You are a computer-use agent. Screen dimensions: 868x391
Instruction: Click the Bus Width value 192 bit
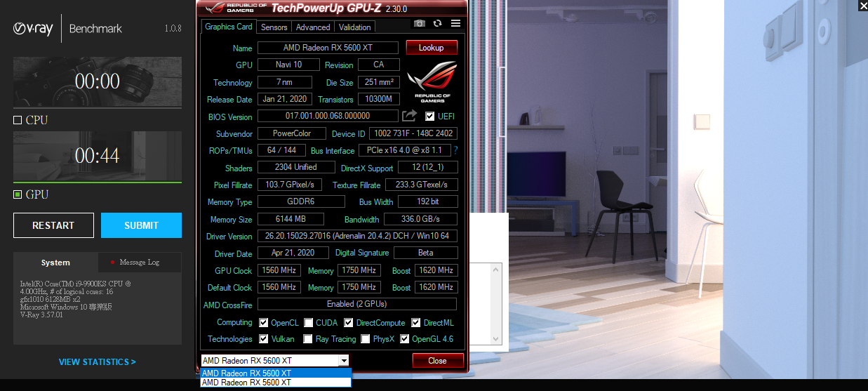(427, 201)
